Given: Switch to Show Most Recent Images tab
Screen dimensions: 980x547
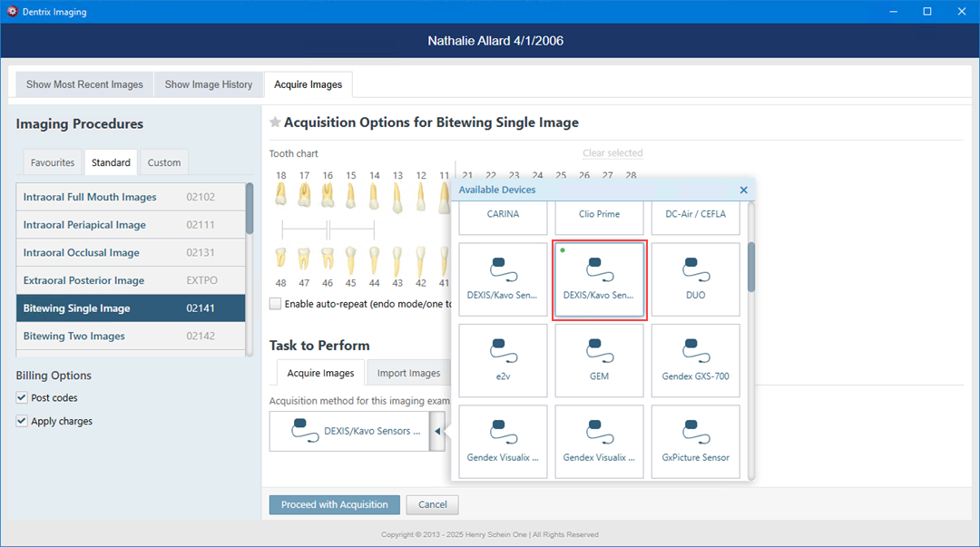Looking at the screenshot, I should coord(84,84).
